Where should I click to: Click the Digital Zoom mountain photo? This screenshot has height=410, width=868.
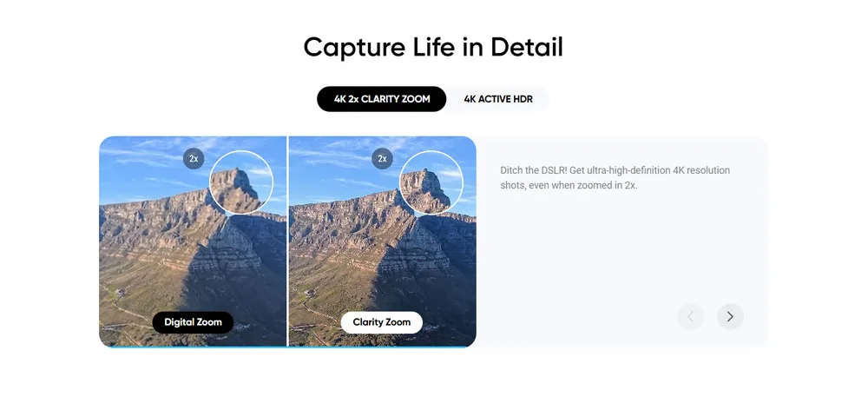click(x=193, y=241)
